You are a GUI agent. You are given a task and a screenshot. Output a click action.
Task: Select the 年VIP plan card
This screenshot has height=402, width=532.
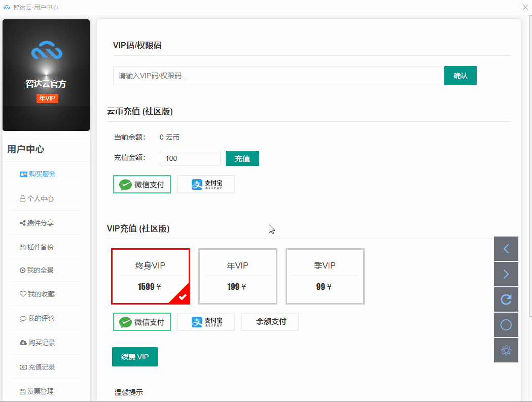(x=237, y=276)
